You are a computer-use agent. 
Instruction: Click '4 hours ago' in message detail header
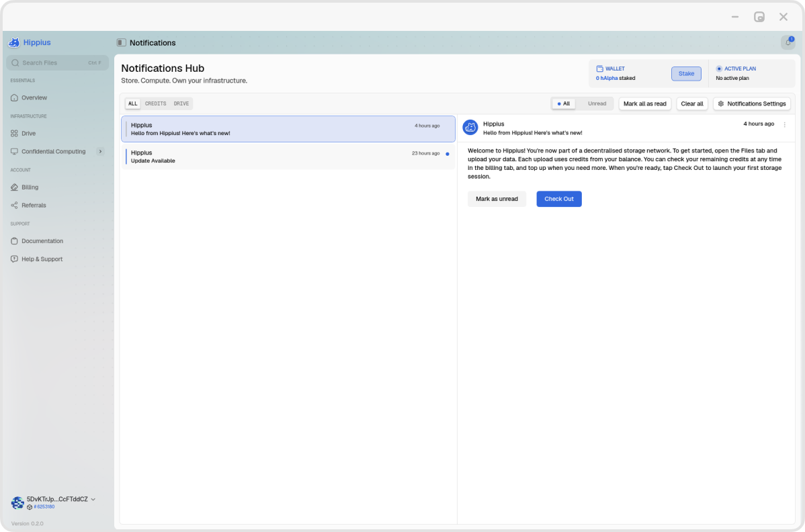pyautogui.click(x=758, y=124)
